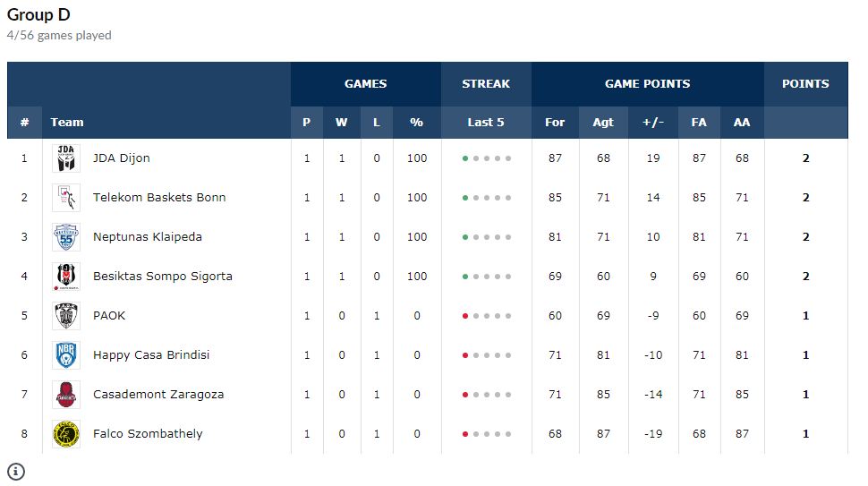Sort by the +/- differential column header
868x486 pixels.
tap(653, 123)
